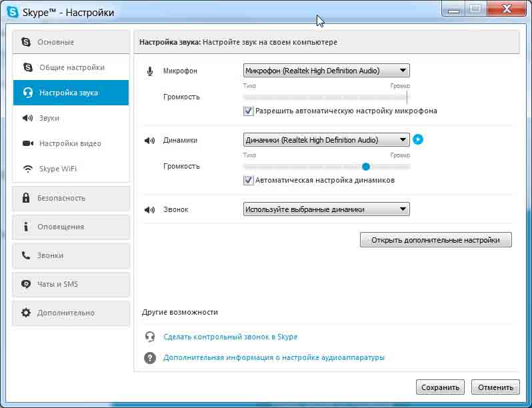Click the headset icon for control call
The image size is (532, 408).
point(150,337)
